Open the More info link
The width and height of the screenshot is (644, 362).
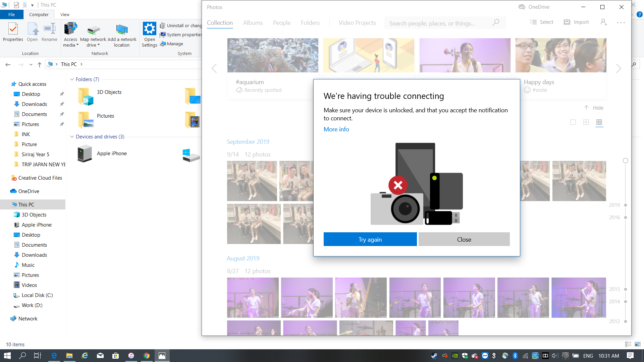[x=336, y=129]
